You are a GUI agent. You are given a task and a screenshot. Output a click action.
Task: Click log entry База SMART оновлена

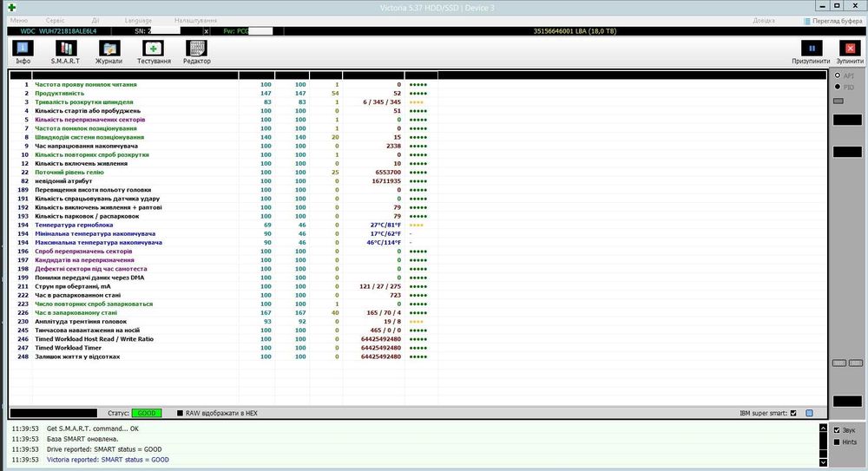[x=82, y=439]
